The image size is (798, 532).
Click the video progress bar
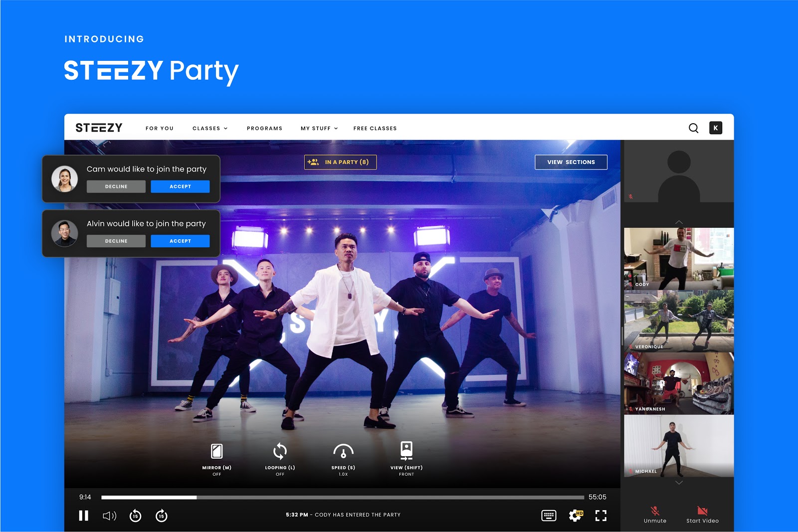(x=342, y=497)
